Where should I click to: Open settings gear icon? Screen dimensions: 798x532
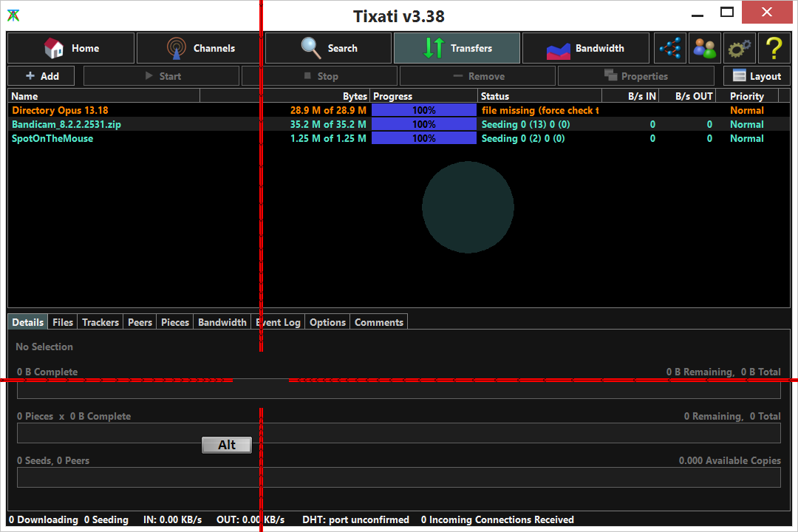(739, 48)
